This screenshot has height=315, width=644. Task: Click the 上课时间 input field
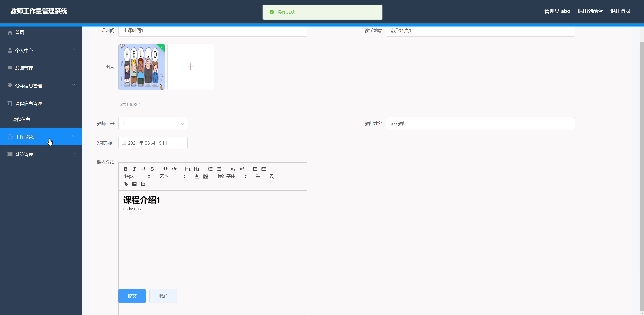tap(213, 31)
